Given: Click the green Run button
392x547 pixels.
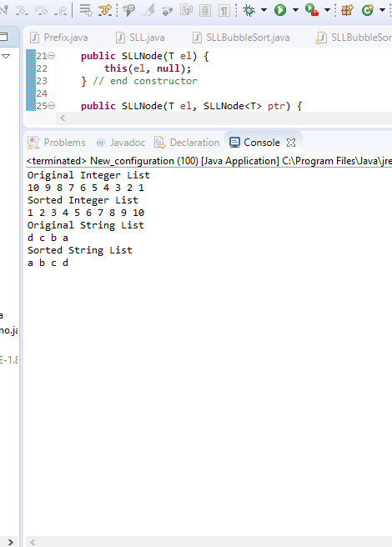Looking at the screenshot, I should 280,10.
